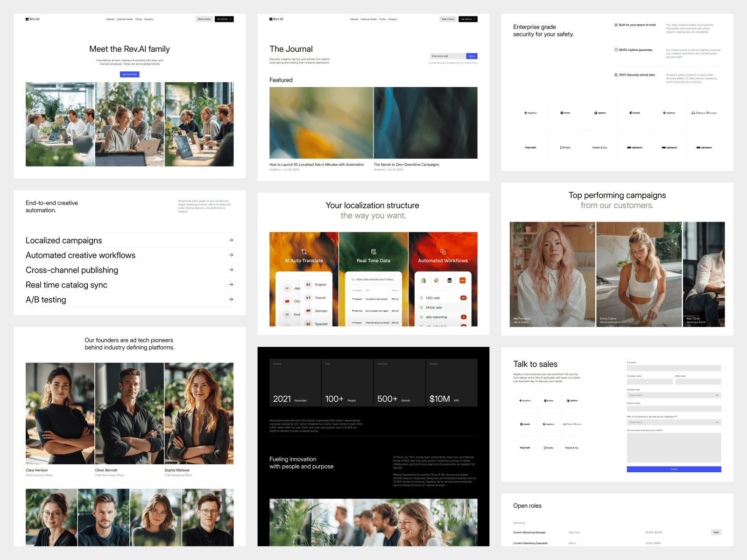Open the Zero-Downtime Campaigns article thumbnail
Viewport: 747px width, 560px height.
click(x=425, y=123)
